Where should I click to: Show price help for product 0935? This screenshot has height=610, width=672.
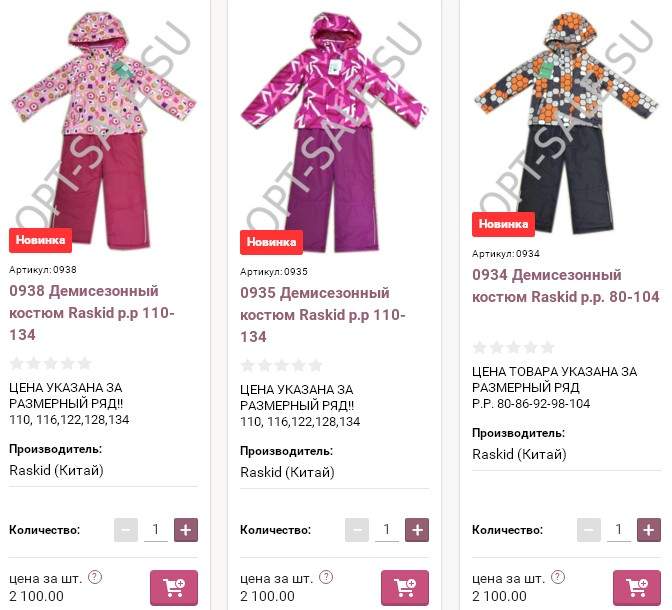(x=326, y=577)
